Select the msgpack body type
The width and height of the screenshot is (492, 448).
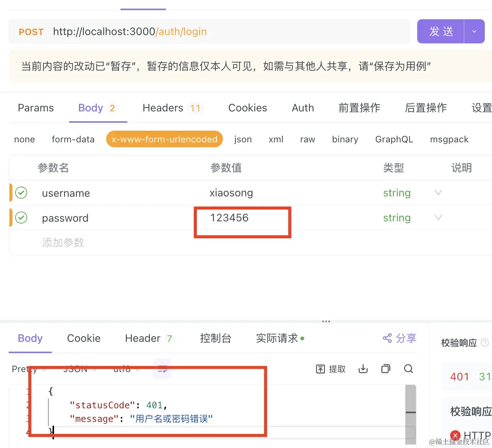click(x=449, y=139)
